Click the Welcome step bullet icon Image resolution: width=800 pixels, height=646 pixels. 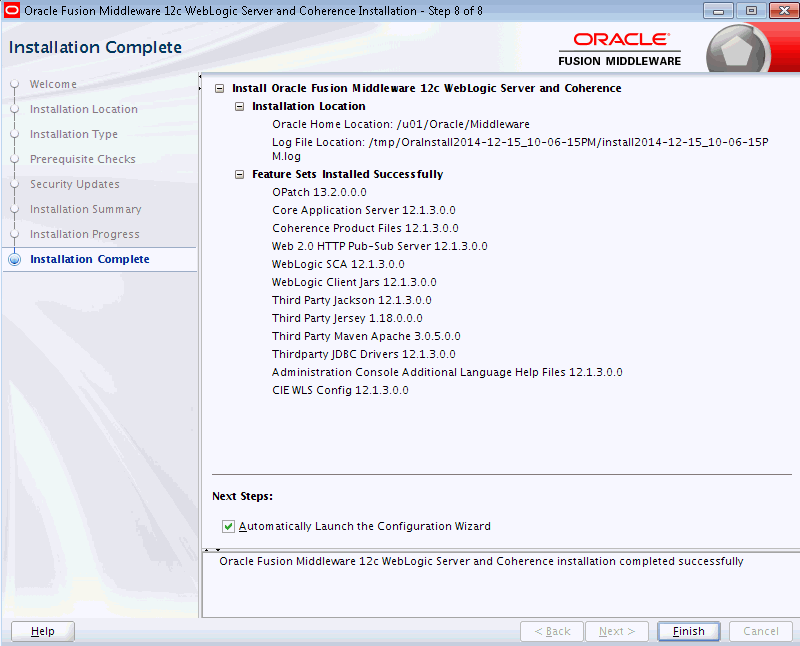pos(15,84)
